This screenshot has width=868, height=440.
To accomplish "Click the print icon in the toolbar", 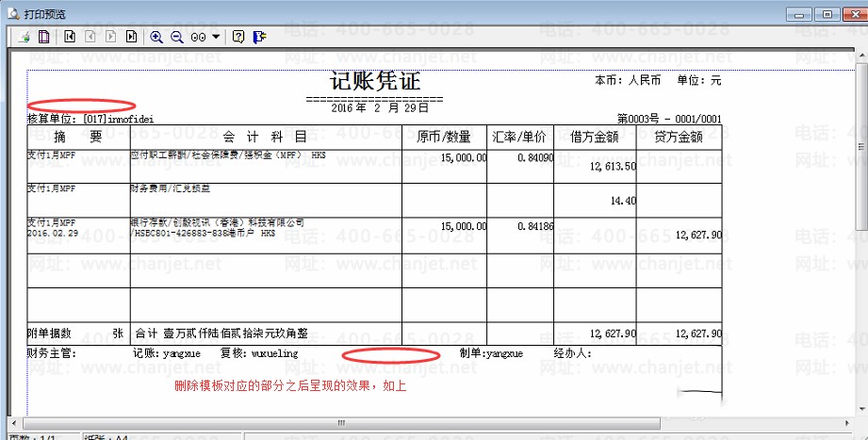I will point(24,37).
